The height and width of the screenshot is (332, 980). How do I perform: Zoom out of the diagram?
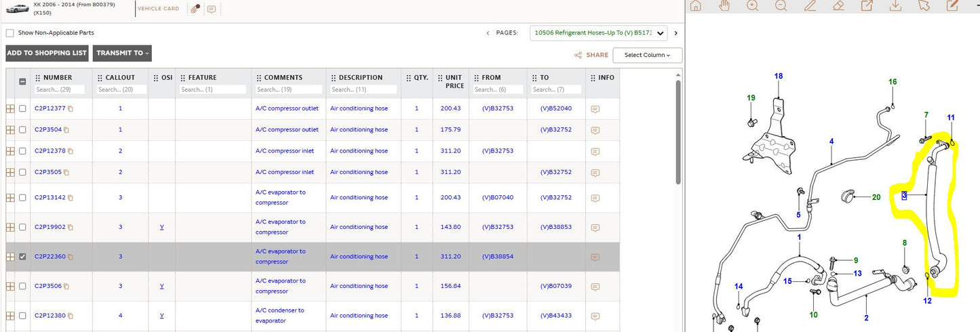[x=781, y=6]
